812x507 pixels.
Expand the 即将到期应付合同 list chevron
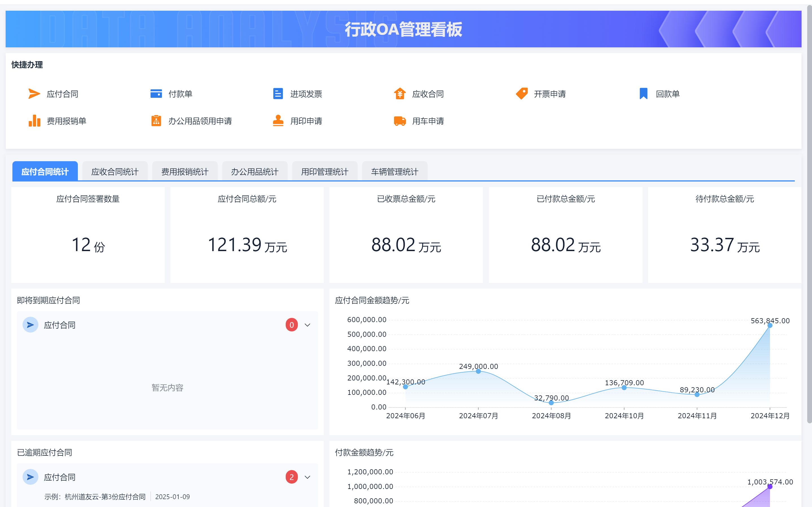tap(307, 325)
